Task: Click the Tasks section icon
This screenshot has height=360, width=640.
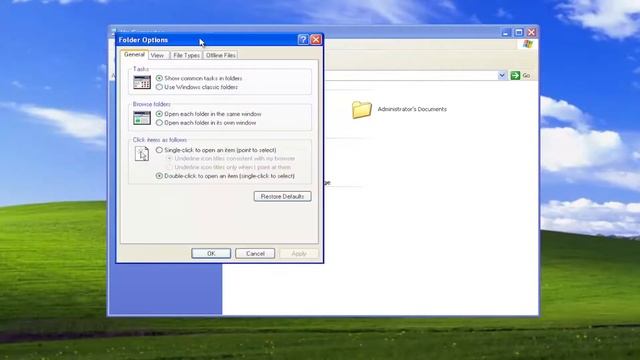Action: 142,82
